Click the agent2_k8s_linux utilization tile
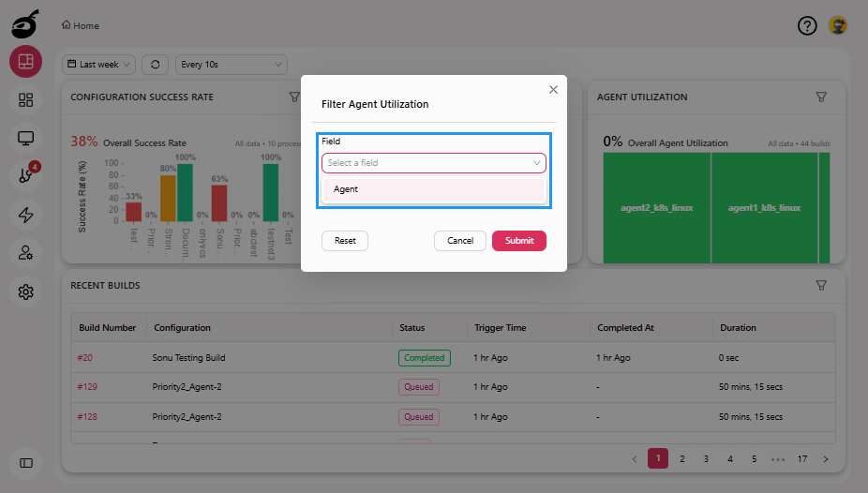This screenshot has width=868, height=493. [656, 208]
